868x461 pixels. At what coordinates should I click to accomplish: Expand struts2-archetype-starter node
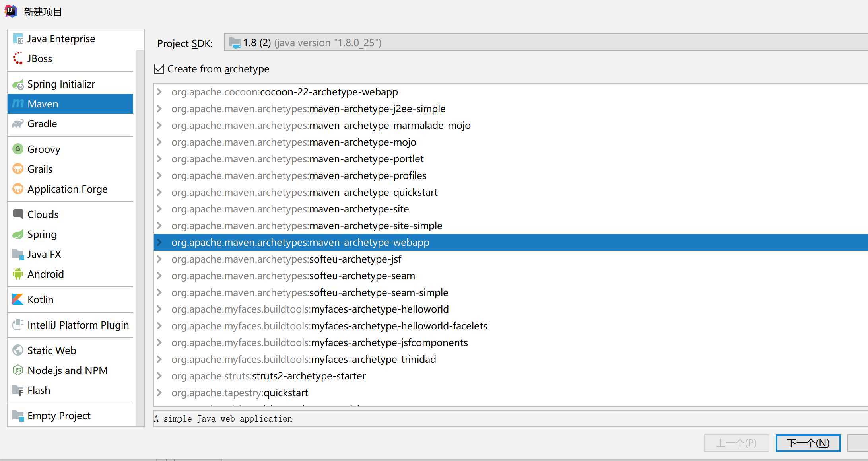159,376
